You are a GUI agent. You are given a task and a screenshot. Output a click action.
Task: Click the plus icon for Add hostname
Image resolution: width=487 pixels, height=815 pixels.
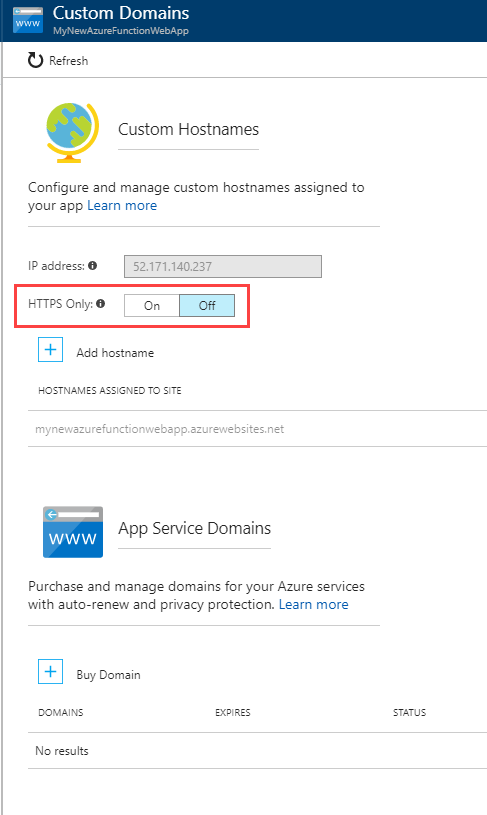[x=50, y=349]
